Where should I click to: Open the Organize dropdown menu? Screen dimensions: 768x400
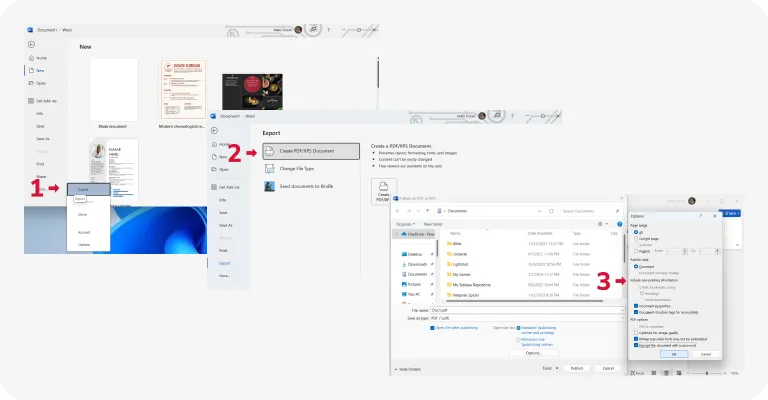click(406, 224)
